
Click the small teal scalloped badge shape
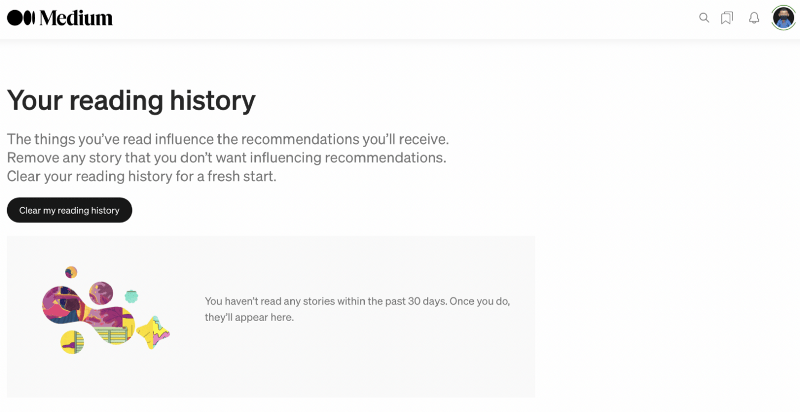131,295
